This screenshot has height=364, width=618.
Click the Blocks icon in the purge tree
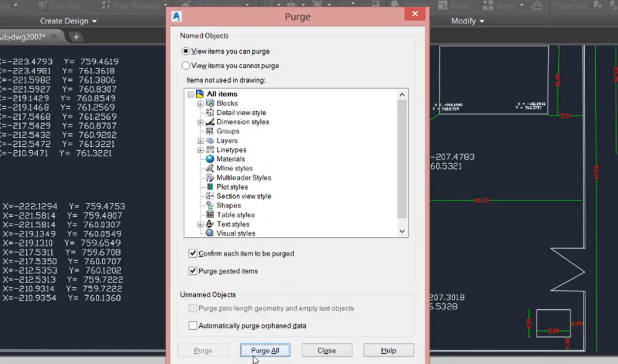pos(210,103)
